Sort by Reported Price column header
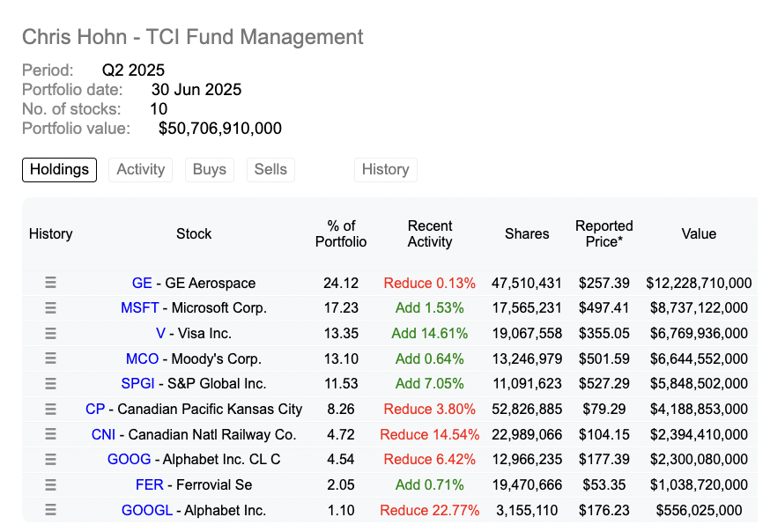Viewport: 770px width, 532px height. coord(604,233)
